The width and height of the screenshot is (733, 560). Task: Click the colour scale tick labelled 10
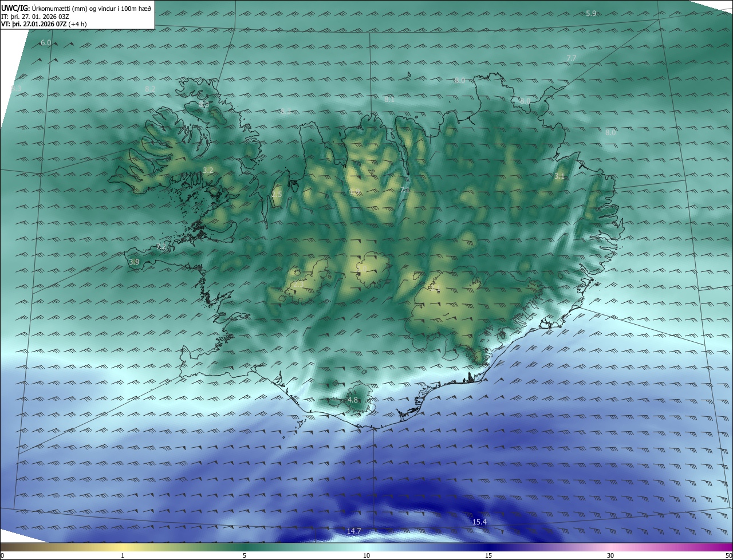point(366,555)
